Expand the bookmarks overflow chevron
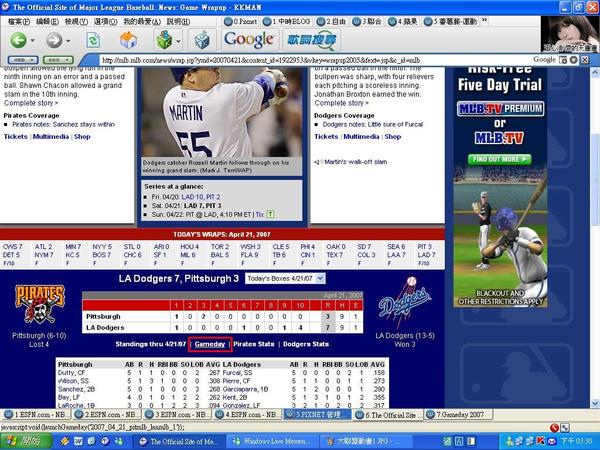600x450 pixels. coord(484,20)
